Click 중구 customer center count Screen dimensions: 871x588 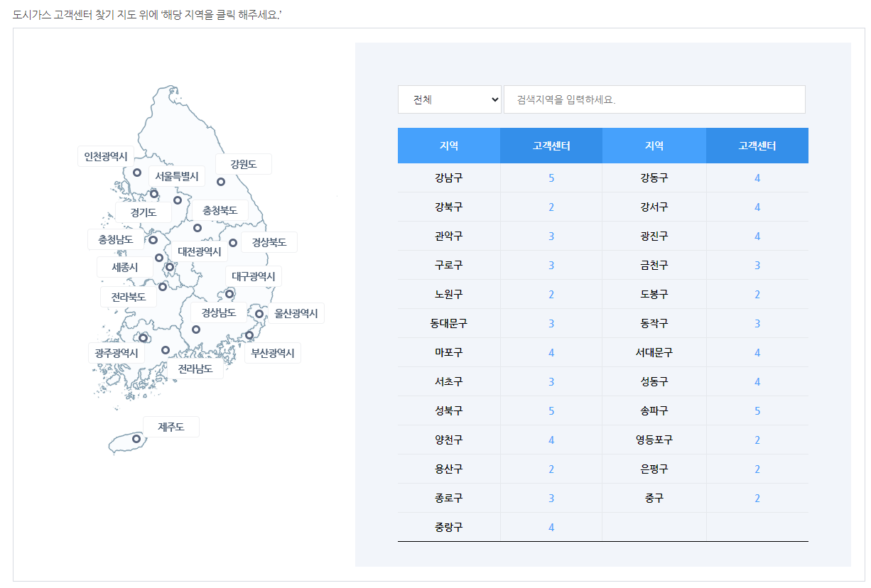pyautogui.click(x=757, y=498)
